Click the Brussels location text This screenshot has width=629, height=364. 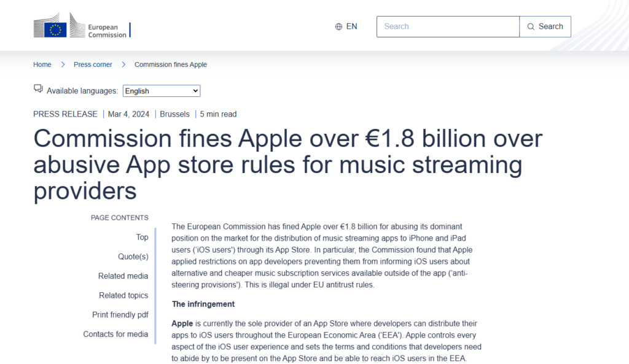(174, 114)
